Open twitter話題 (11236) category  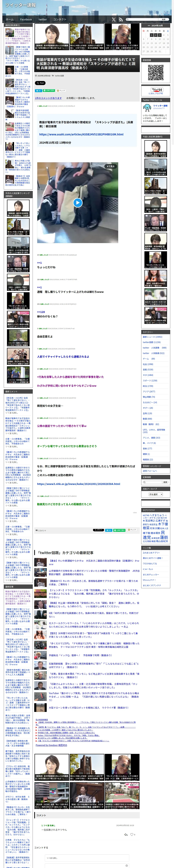pos(152,342)
